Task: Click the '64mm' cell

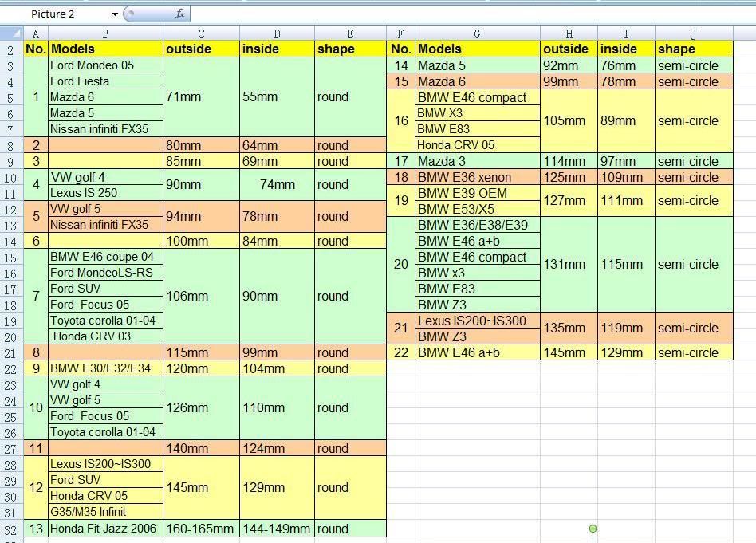Action: [277, 145]
